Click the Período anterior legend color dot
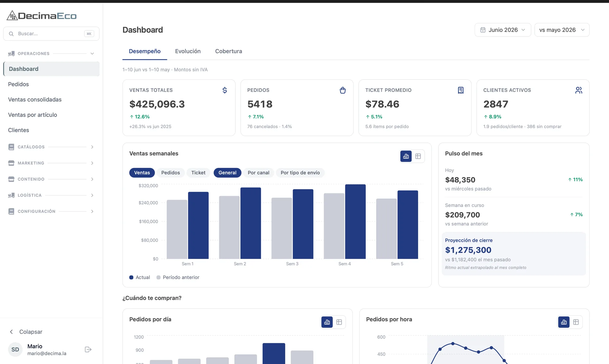 pos(158,278)
